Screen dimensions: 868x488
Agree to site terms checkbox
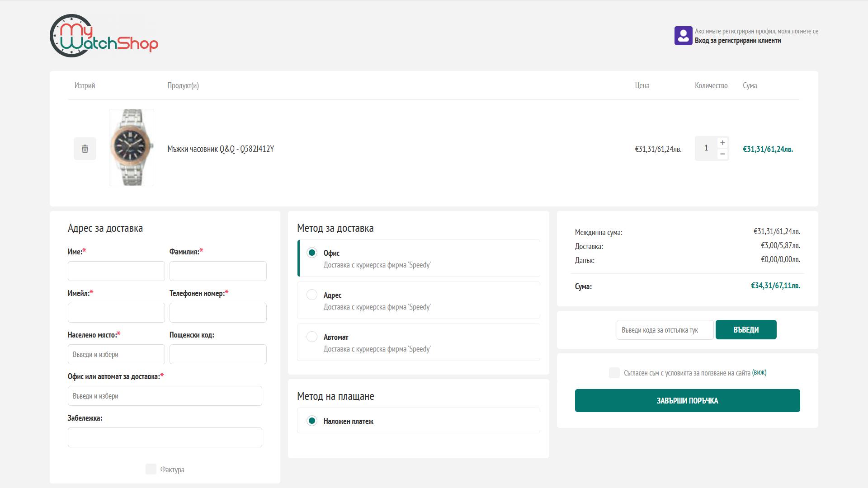pos(614,373)
